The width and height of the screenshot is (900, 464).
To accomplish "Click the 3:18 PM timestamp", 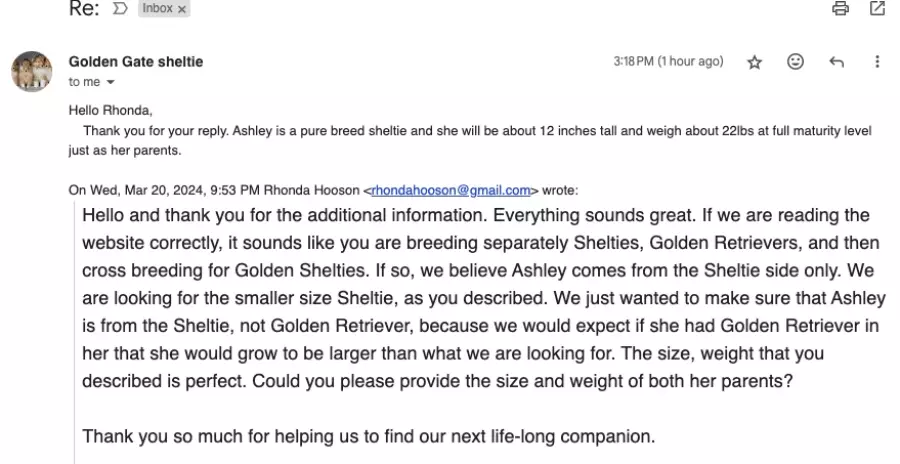I will point(668,61).
